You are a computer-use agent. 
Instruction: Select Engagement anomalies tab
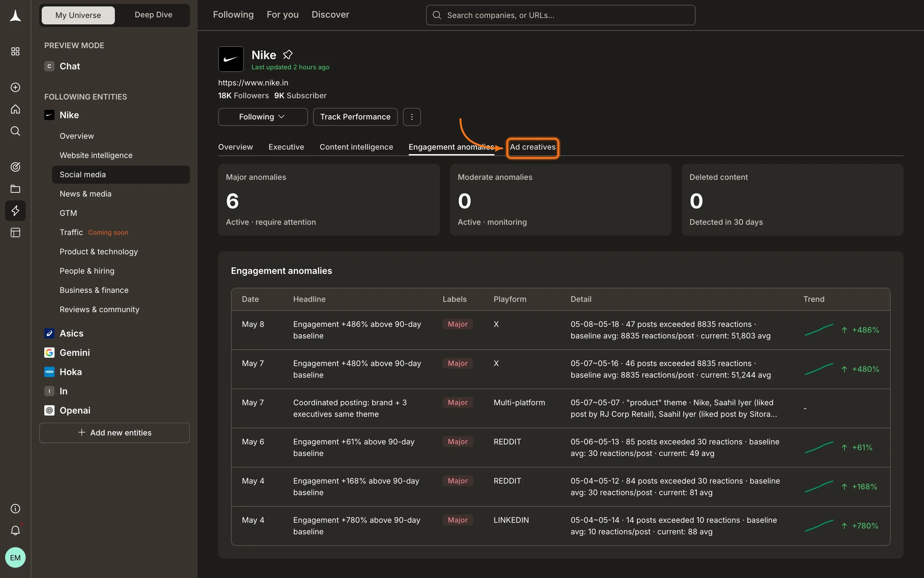pos(451,147)
